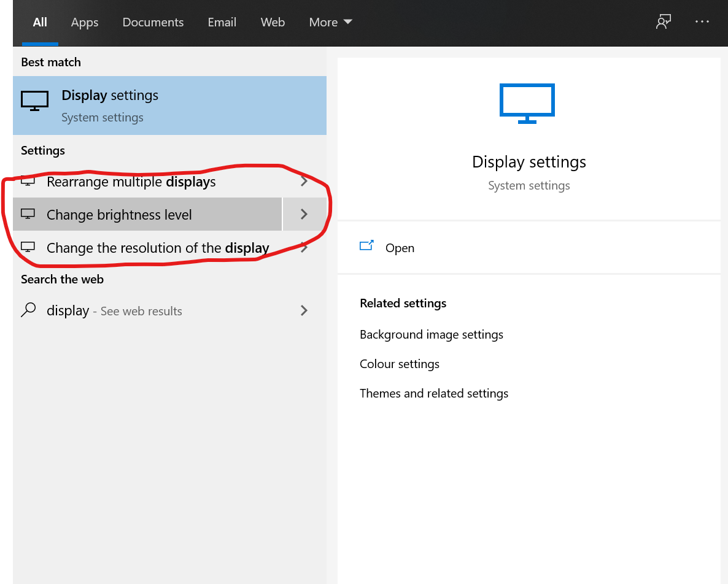
Task: Open Colour settings
Action: point(399,364)
